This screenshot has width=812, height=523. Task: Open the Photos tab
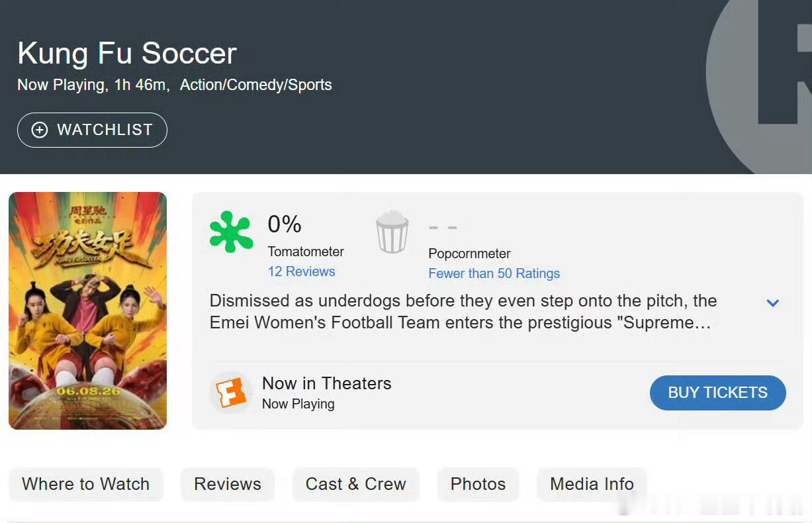tap(478, 484)
